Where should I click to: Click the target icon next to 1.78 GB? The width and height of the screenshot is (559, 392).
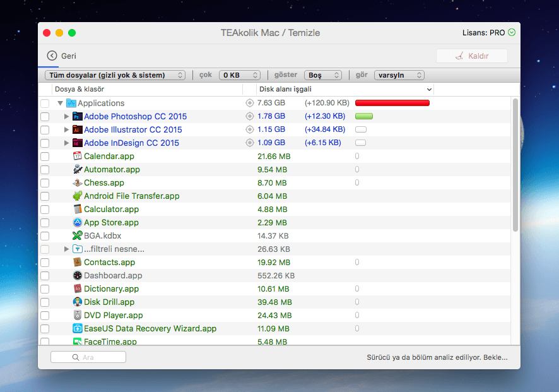[x=250, y=116]
